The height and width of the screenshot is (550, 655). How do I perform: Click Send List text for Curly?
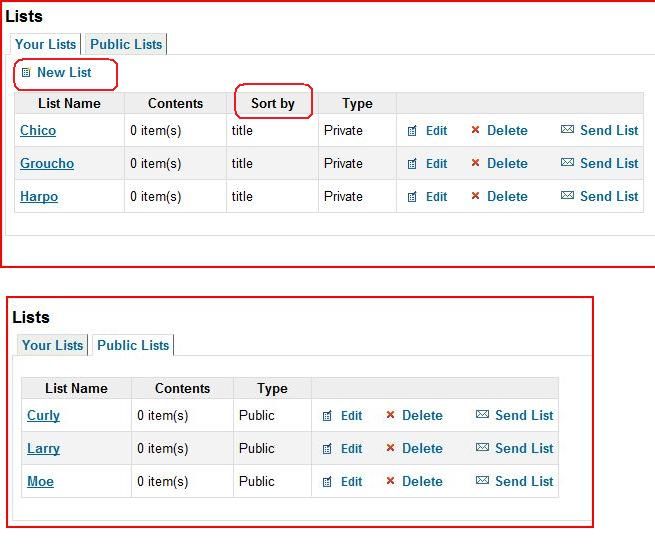coord(524,415)
